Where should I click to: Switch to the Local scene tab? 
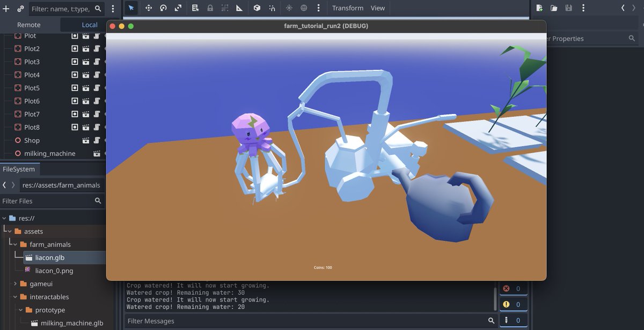click(x=90, y=25)
